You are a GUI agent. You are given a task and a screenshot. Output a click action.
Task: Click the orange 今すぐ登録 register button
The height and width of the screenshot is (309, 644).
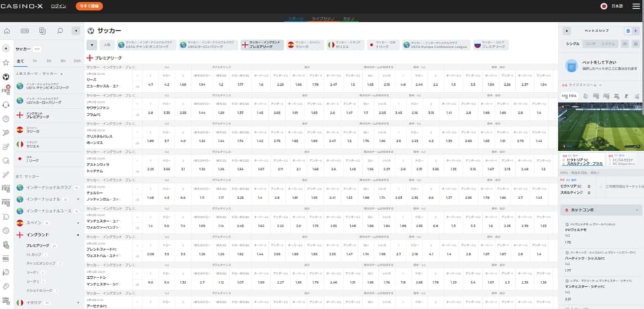[89, 6]
